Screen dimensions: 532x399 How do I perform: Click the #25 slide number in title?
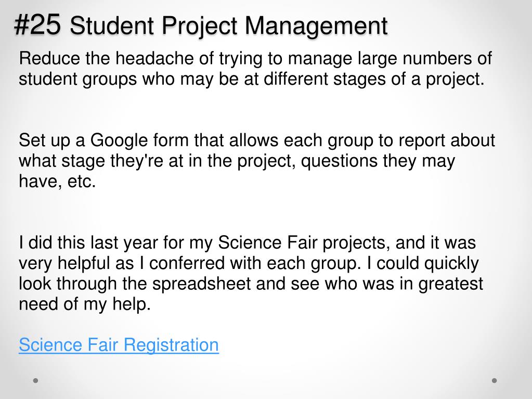pos(37,25)
